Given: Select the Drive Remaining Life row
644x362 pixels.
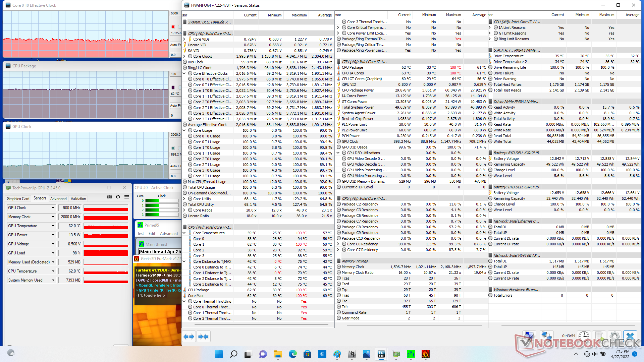Looking at the screenshot, I should 564,67.
